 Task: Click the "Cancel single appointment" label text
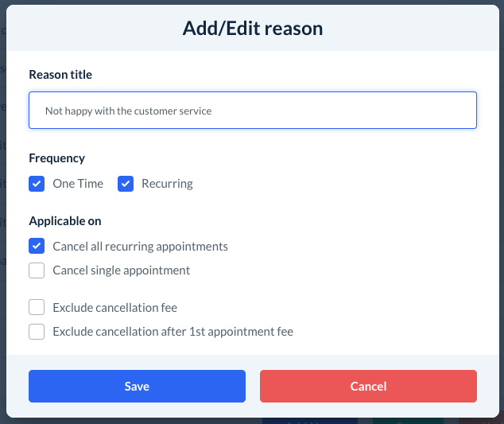(121, 270)
